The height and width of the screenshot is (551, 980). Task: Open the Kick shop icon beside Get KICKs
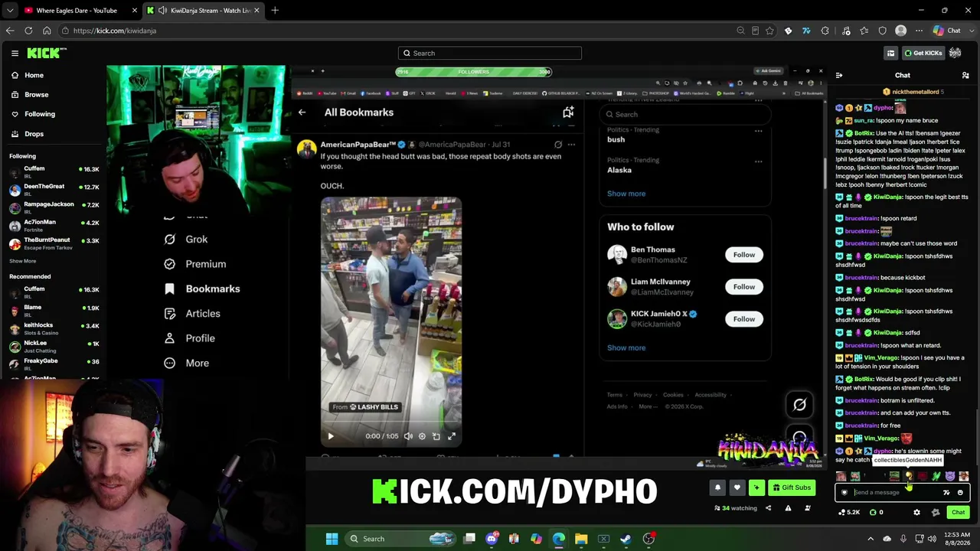(x=890, y=53)
